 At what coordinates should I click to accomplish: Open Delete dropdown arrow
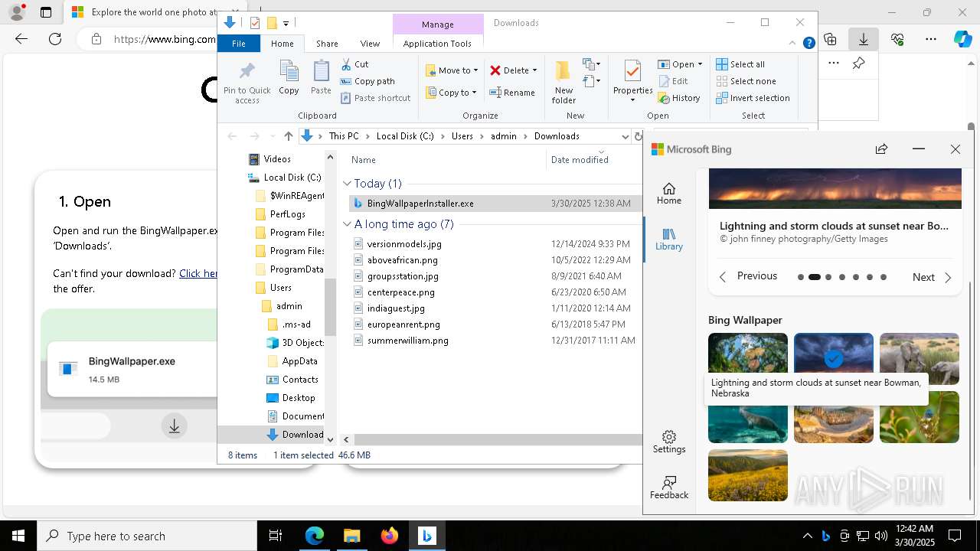point(534,70)
